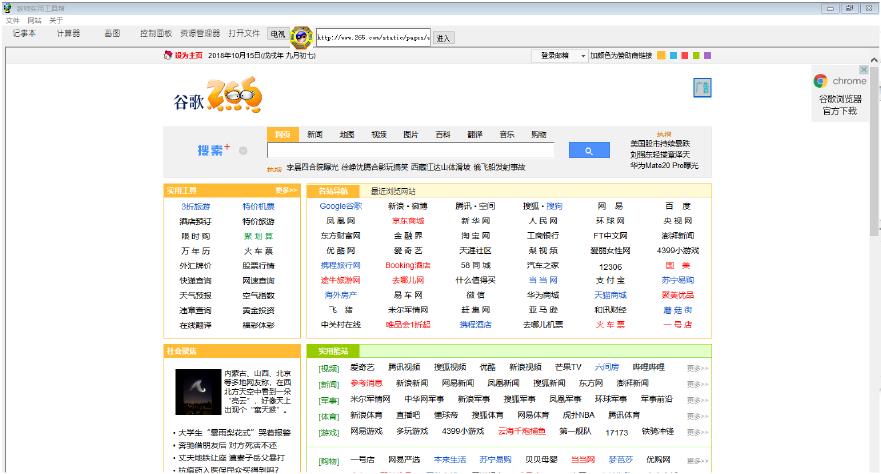Close the Chrome download ad
The height and width of the screenshot is (474, 881).
864,70
